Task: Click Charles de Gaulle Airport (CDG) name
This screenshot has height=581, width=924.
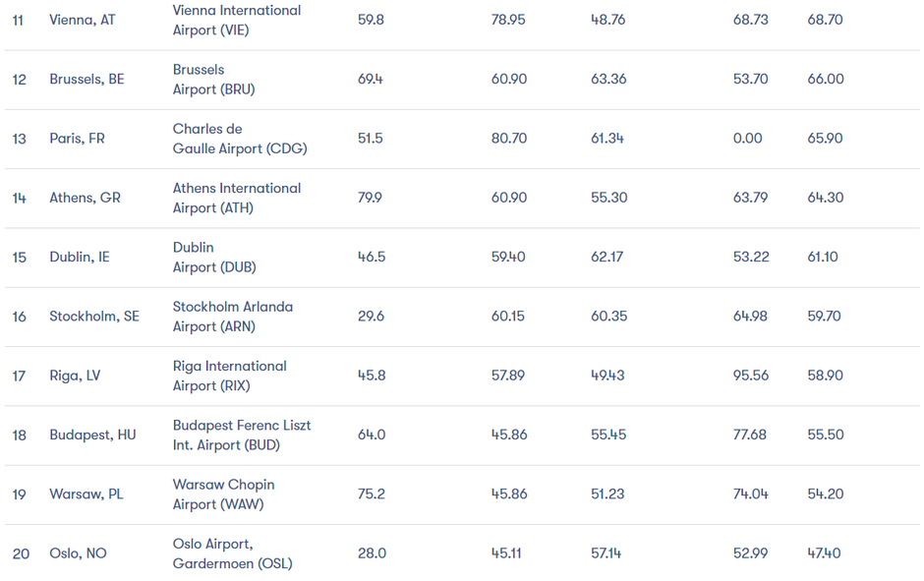Action: [x=240, y=139]
